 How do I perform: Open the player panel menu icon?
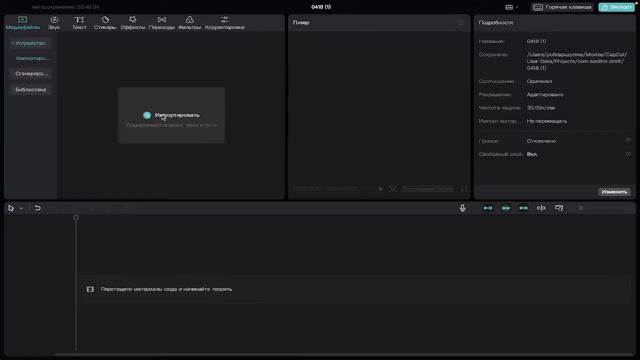[460, 23]
